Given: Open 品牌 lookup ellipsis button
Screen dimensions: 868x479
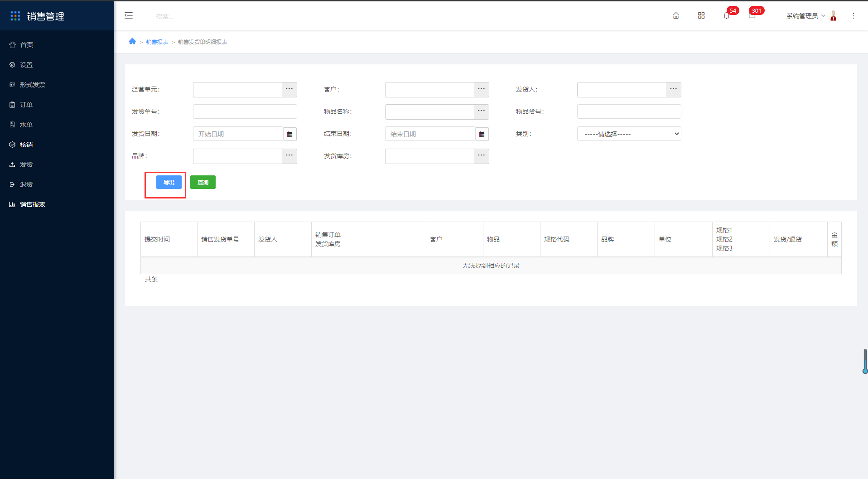Looking at the screenshot, I should click(x=289, y=156).
